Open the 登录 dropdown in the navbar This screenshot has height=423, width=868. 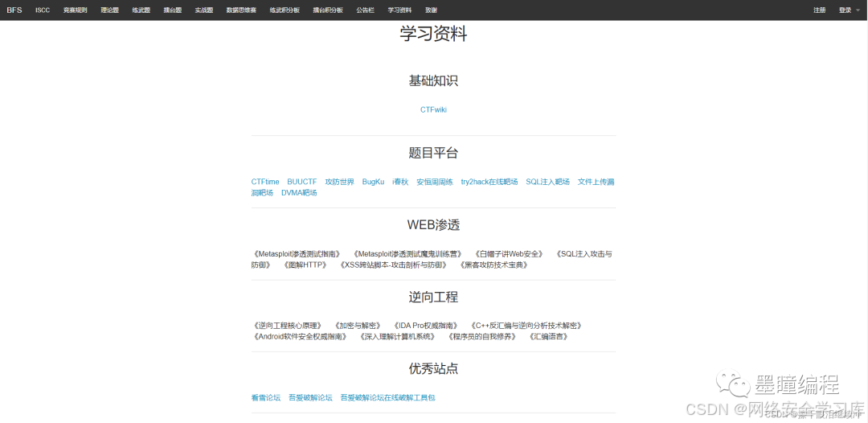pos(849,10)
